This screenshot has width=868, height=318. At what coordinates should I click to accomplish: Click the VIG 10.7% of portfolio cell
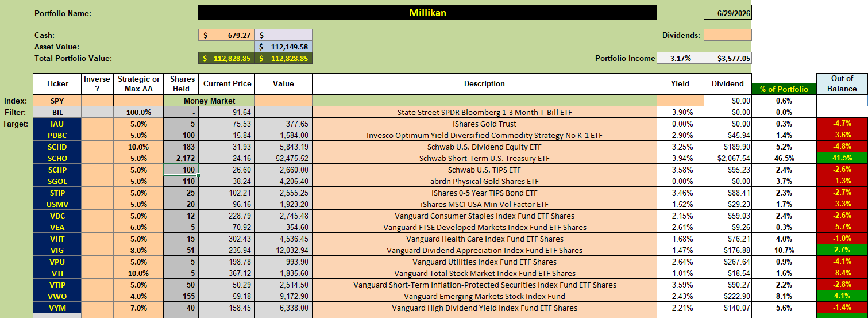pyautogui.click(x=784, y=250)
